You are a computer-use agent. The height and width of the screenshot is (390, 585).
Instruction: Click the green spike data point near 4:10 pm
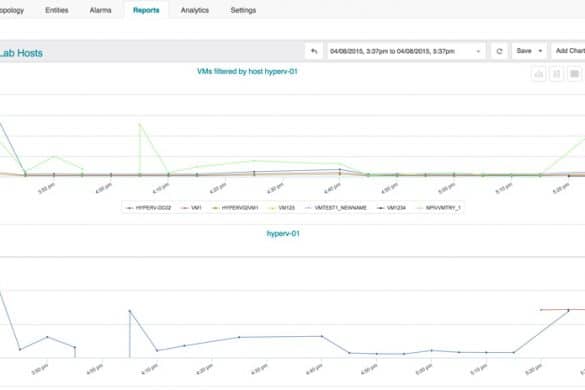140,124
